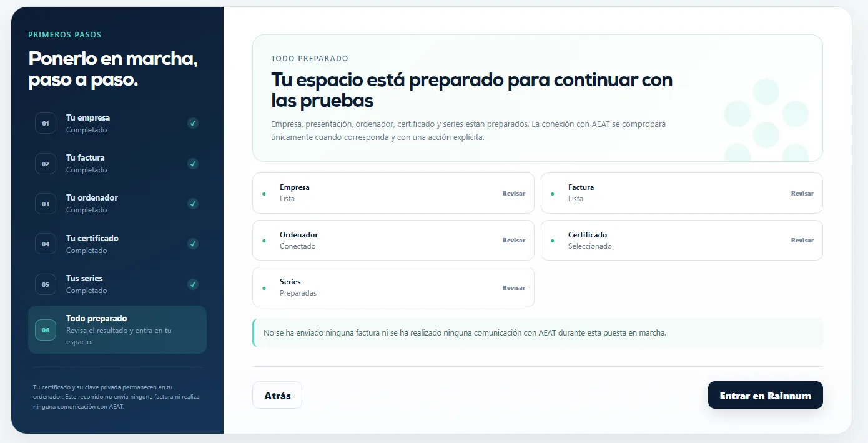This screenshot has width=868, height=443.
Task: Click the checkmark next to Tus series
Action: 193,284
